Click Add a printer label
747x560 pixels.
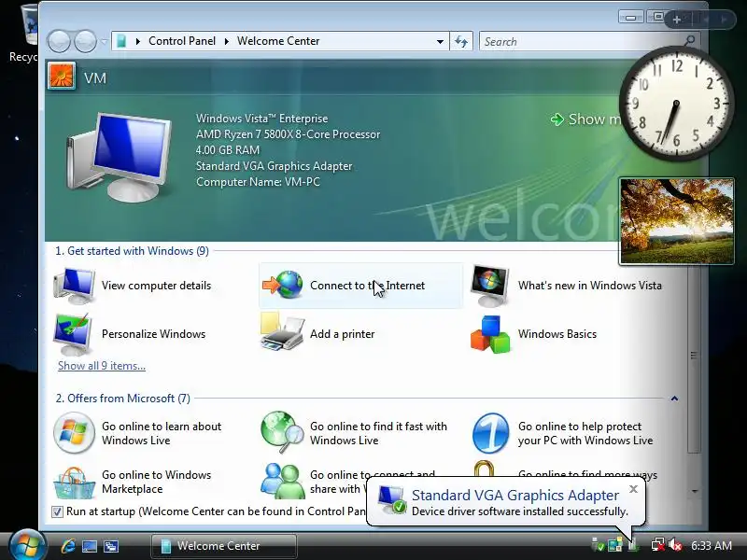click(x=342, y=334)
